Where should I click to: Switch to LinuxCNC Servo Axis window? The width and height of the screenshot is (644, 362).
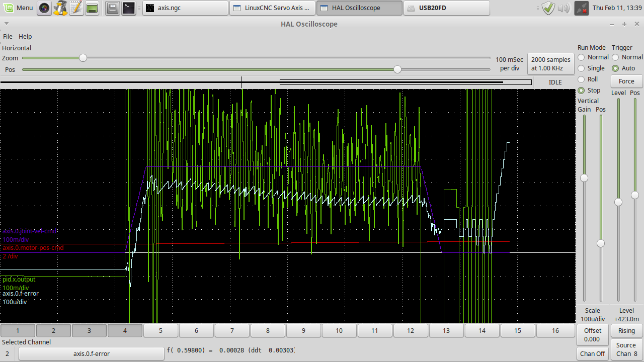[273, 8]
